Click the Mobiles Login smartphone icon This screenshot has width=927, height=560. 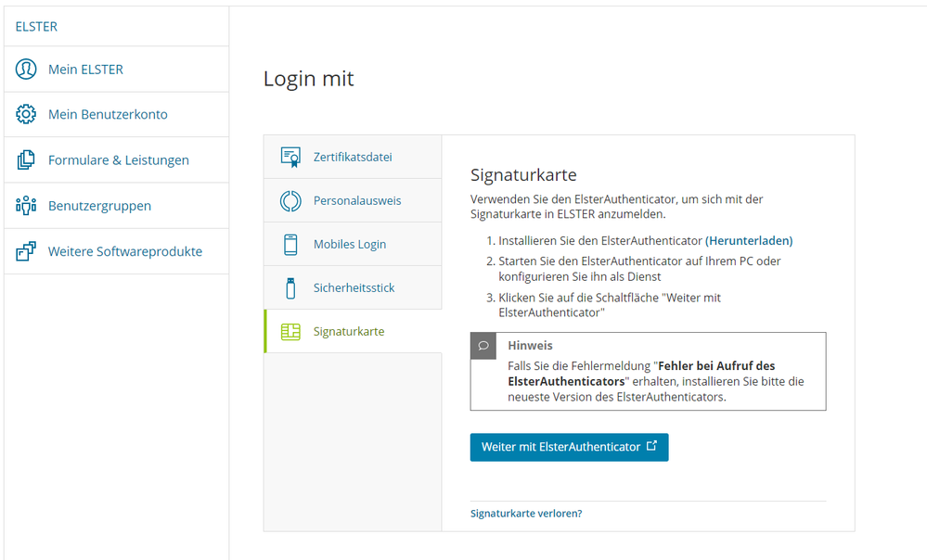(x=290, y=245)
